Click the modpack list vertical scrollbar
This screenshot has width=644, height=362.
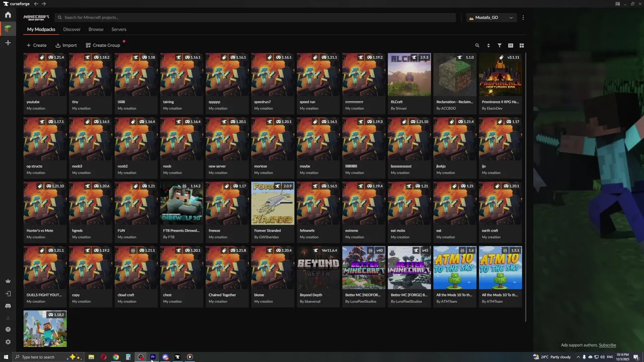pos(526,187)
